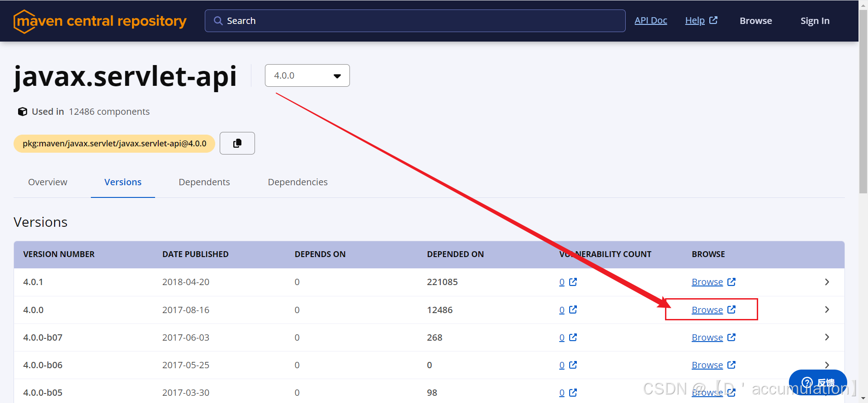Image resolution: width=868 pixels, height=403 pixels.
Task: Open vulnerability external icon for version 4.0.0
Action: (573, 309)
